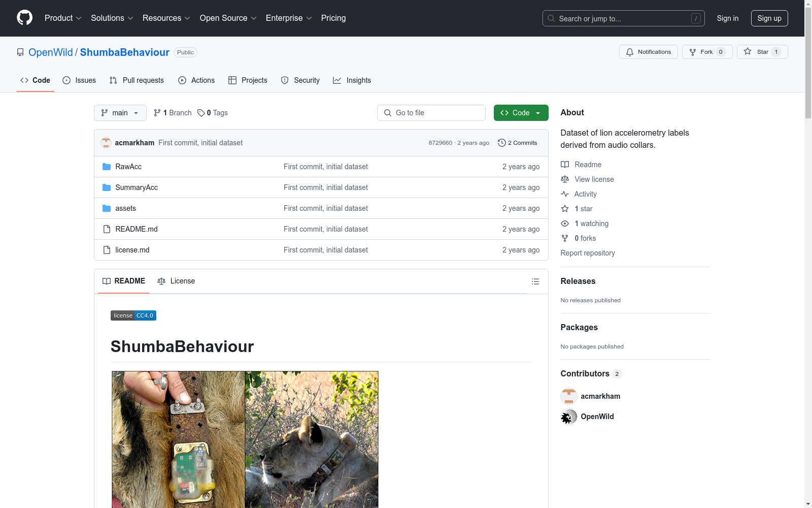Click the search or jump to field
The image size is (812, 508).
(624, 18)
